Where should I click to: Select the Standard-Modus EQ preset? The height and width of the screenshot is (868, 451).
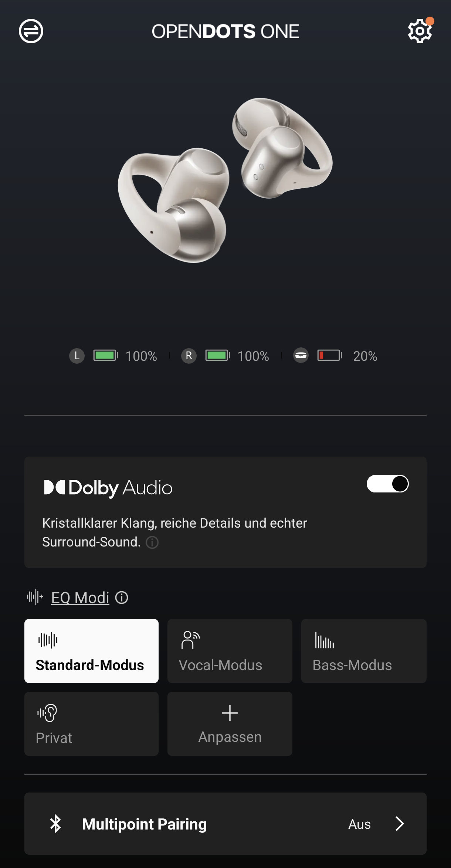[91, 651]
